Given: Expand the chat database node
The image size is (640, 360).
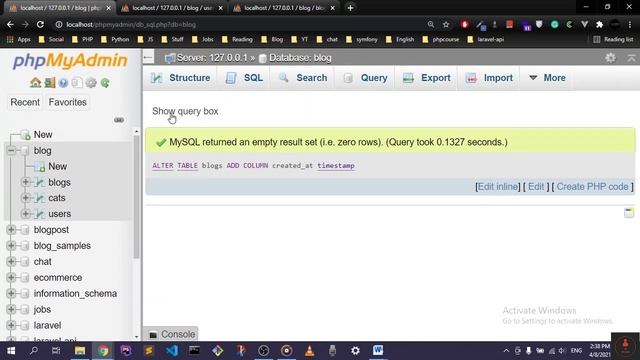Looking at the screenshot, I should (x=11, y=261).
